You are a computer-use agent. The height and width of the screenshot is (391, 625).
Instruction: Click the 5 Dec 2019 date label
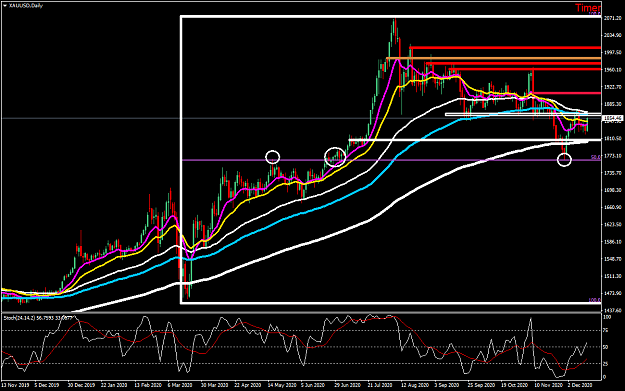point(47,385)
